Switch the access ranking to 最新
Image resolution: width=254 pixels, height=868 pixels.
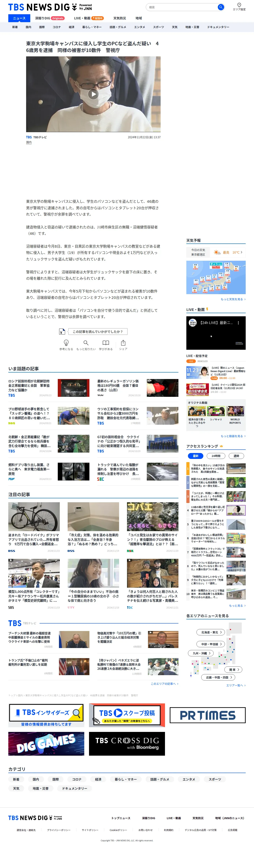click(196, 456)
